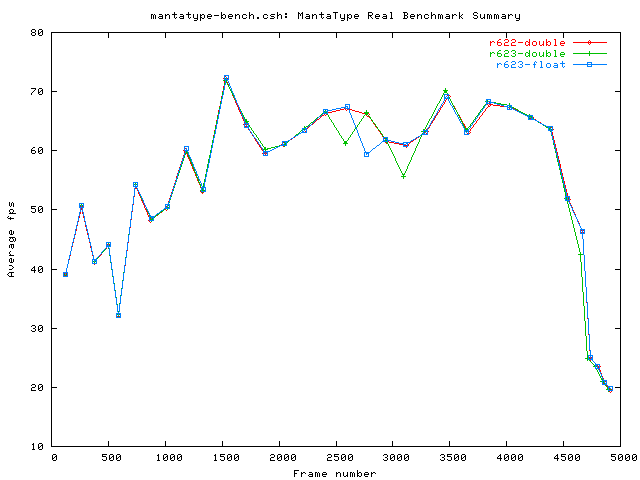Click the y-axis tick label 20

(37, 387)
